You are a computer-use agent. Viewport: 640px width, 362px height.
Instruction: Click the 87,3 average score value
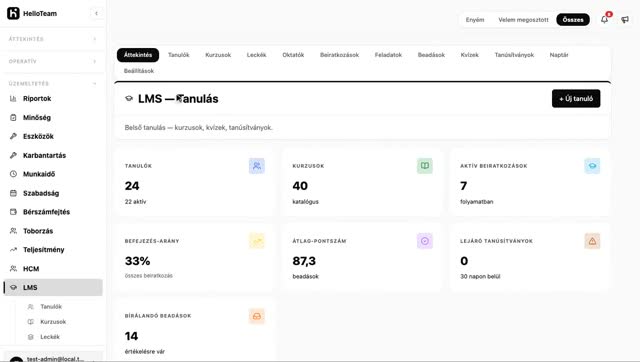pos(304,261)
